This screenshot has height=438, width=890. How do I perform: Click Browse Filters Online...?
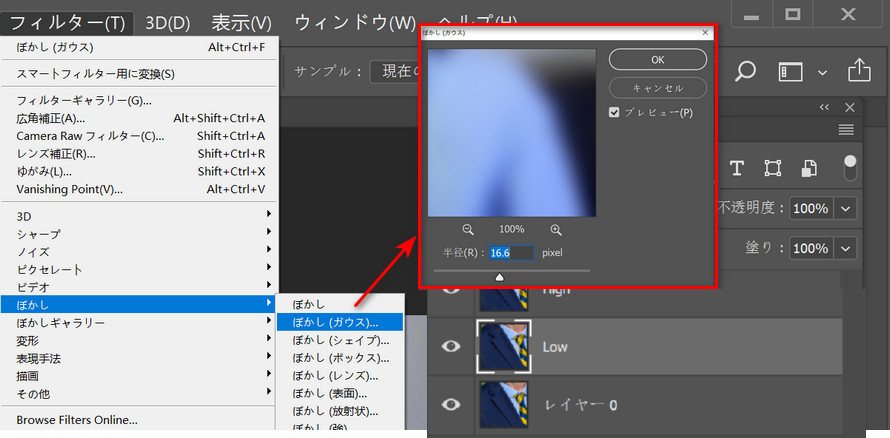click(140, 420)
